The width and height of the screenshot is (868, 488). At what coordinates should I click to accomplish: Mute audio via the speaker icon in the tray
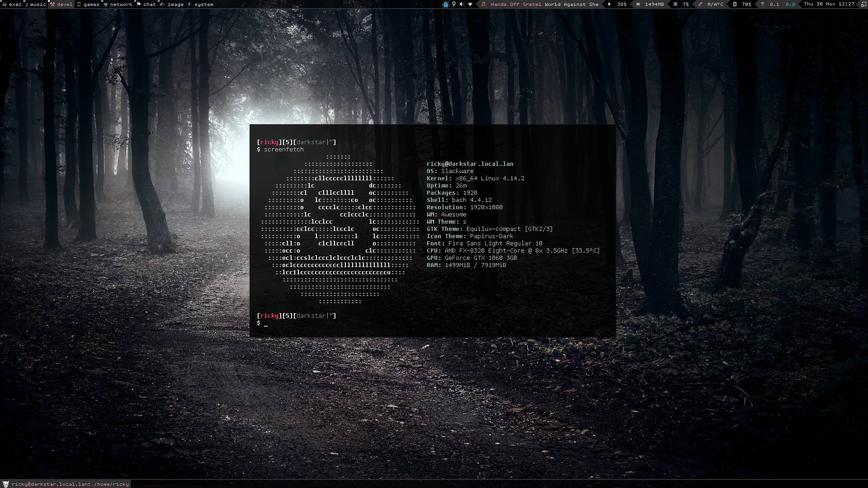[x=462, y=4]
